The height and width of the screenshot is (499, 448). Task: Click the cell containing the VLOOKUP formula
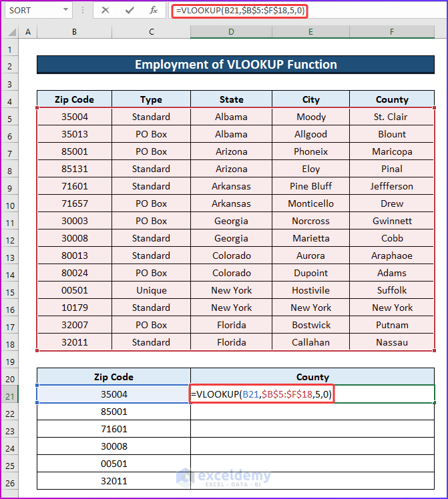(x=312, y=394)
